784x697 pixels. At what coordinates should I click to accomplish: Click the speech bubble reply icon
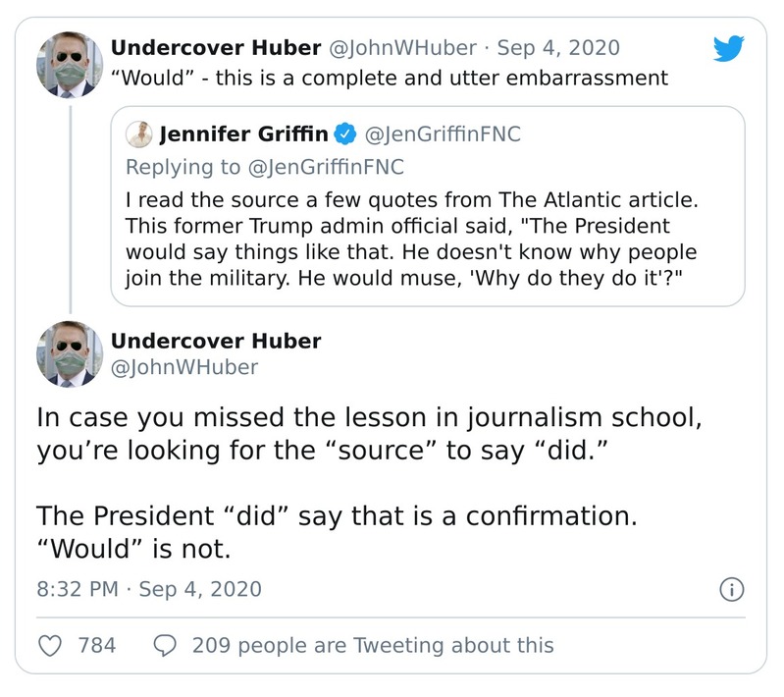pyautogui.click(x=166, y=645)
